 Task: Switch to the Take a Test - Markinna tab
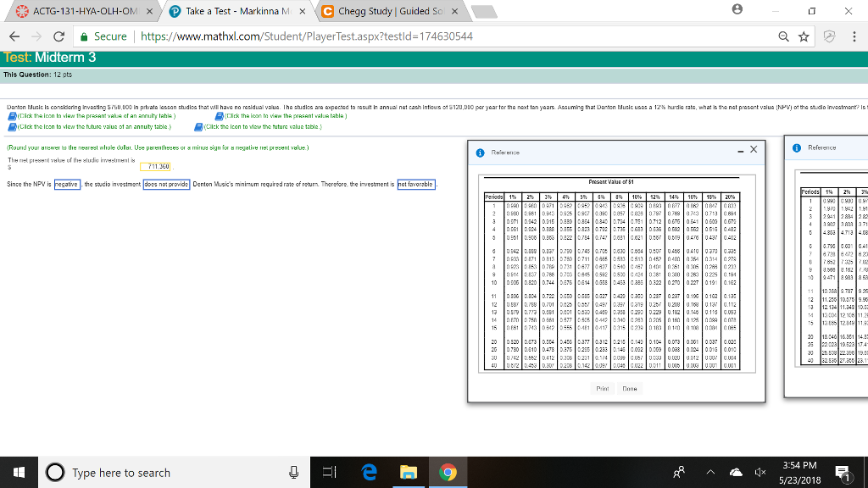[238, 11]
